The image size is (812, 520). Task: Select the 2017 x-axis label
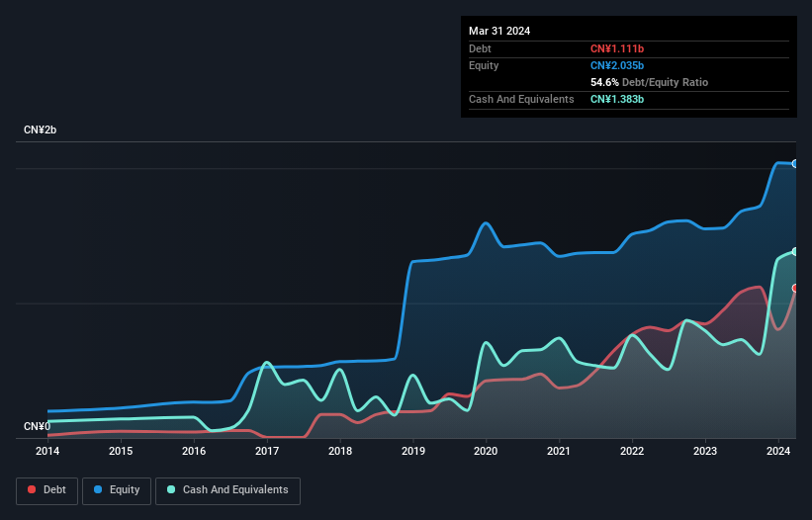click(x=267, y=452)
